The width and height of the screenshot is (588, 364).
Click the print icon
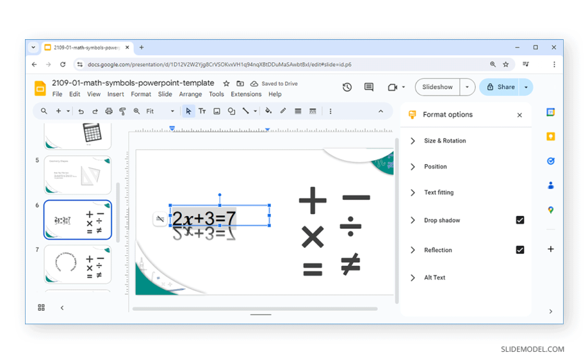pyautogui.click(x=109, y=111)
